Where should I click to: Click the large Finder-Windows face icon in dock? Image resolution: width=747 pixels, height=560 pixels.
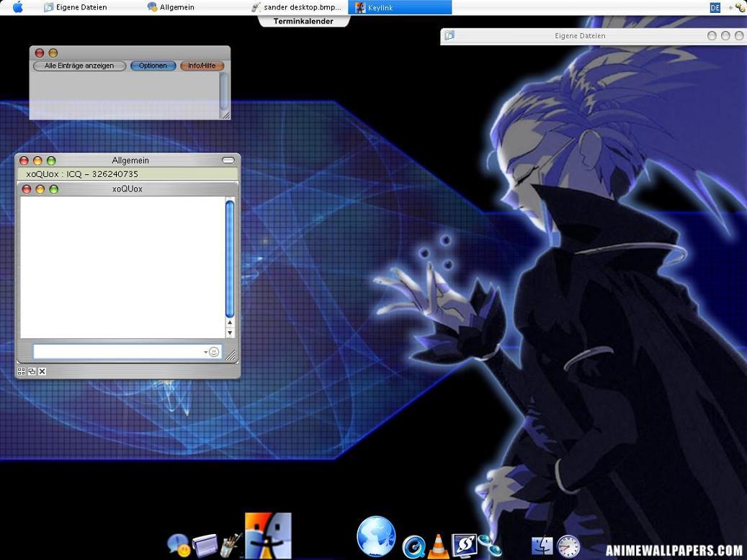tap(268, 536)
